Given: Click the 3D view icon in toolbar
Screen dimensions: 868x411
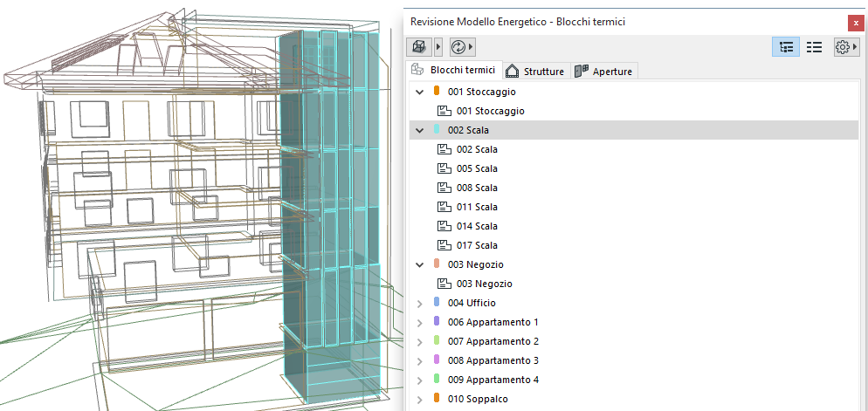Looking at the screenshot, I should (x=420, y=47).
